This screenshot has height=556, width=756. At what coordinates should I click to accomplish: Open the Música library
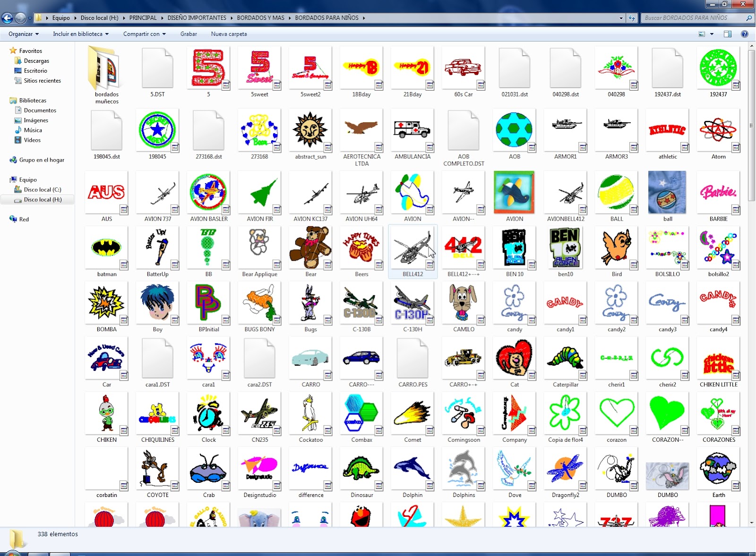coord(33,130)
